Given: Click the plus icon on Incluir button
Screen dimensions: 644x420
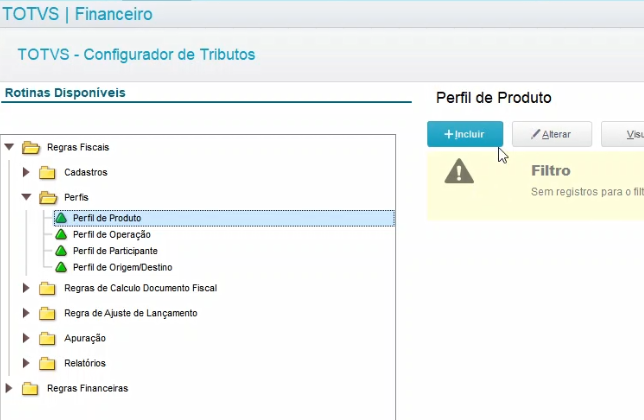Looking at the screenshot, I should [x=448, y=134].
